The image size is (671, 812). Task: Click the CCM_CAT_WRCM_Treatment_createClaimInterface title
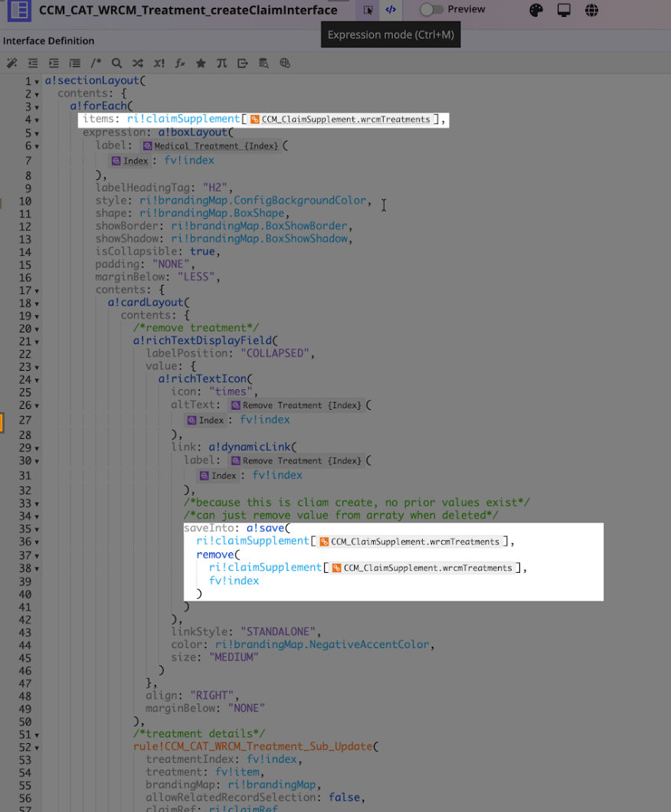(x=188, y=10)
